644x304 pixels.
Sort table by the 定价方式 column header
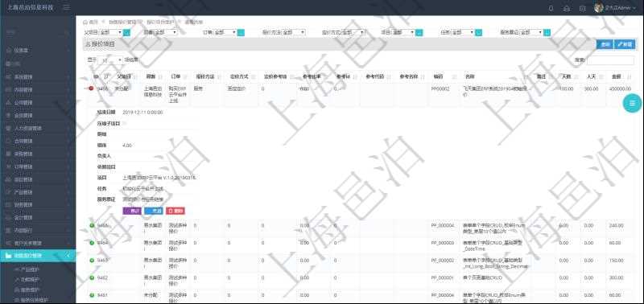[242, 76]
